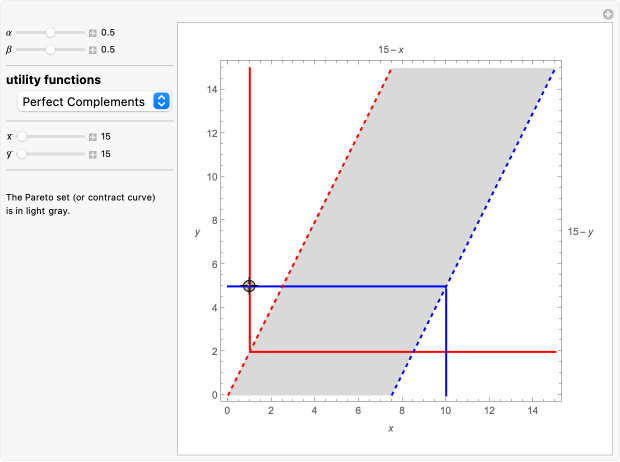Viewport: 620px width, 462px height.
Task: Click the plus icon beside beta slider
Action: click(92, 49)
